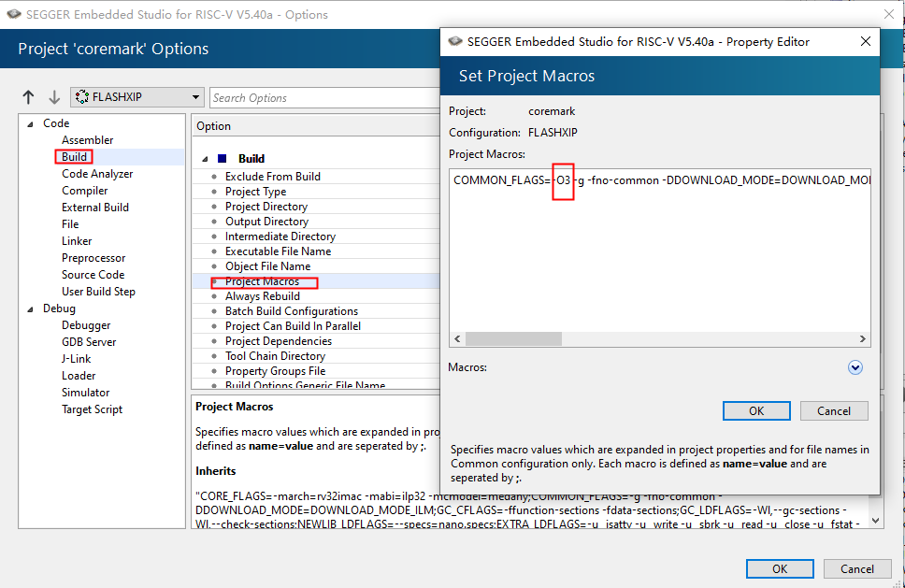This screenshot has width=905, height=588.
Task: Click right arrow of macros horizontal scrollbar
Action: coord(863,339)
